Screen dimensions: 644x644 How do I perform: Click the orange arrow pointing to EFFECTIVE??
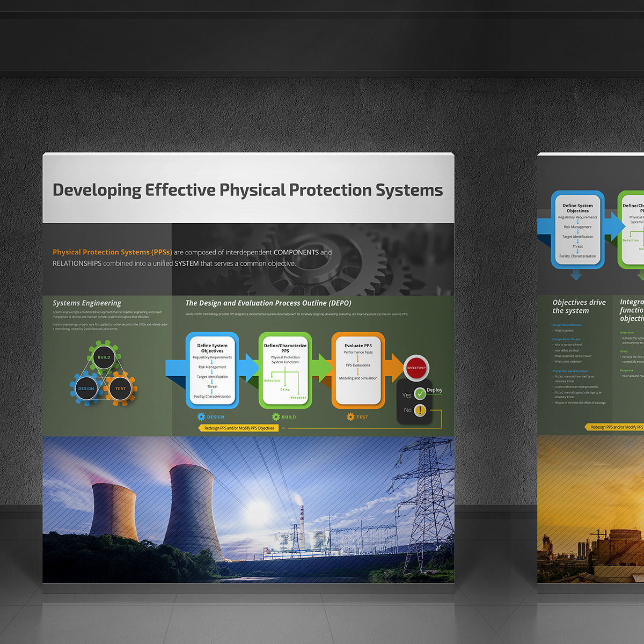coord(396,368)
